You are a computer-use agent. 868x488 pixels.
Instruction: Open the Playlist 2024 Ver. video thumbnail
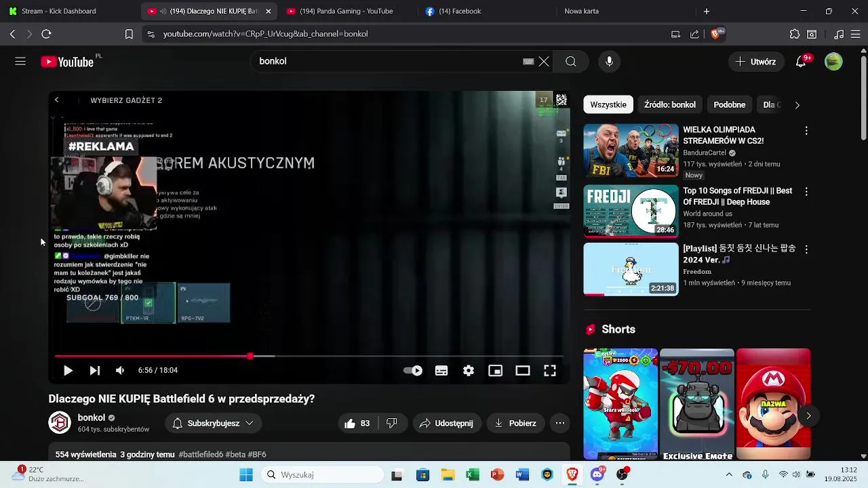coord(631,269)
